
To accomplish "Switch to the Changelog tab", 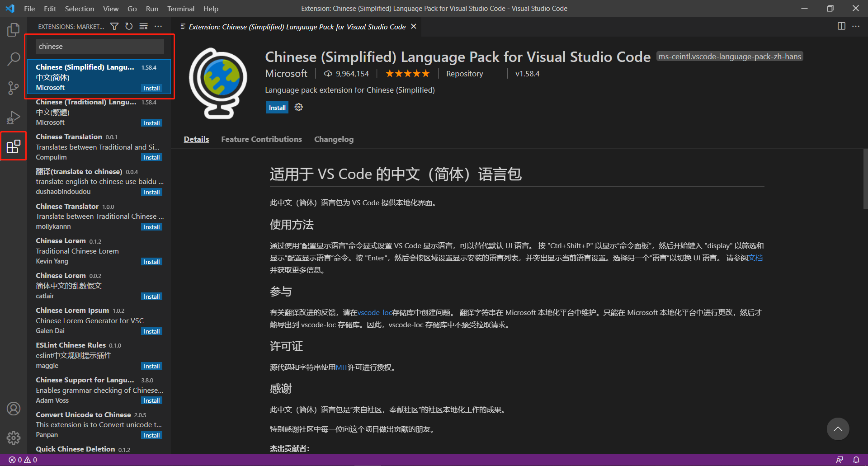I will coord(334,139).
